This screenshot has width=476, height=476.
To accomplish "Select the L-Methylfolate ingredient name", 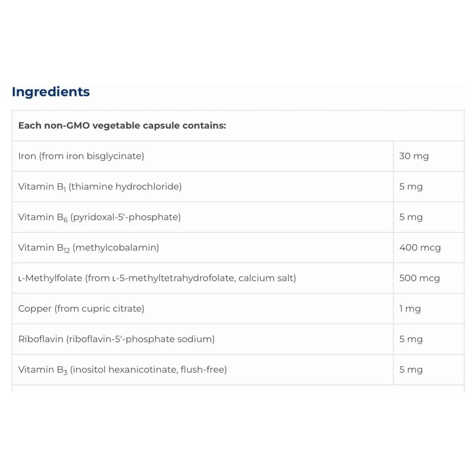I will point(50,278).
